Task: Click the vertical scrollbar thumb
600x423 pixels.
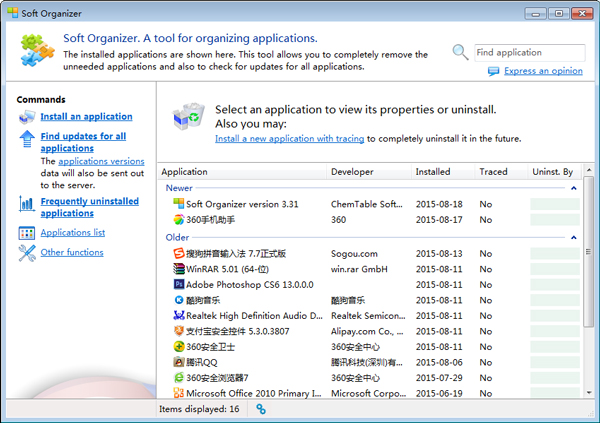Action: 589,251
